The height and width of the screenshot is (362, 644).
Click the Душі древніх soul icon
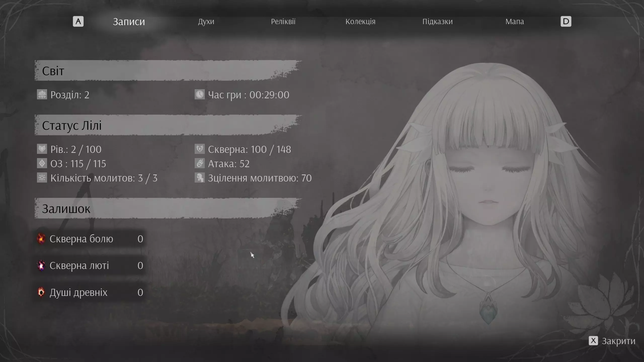pos(41,292)
